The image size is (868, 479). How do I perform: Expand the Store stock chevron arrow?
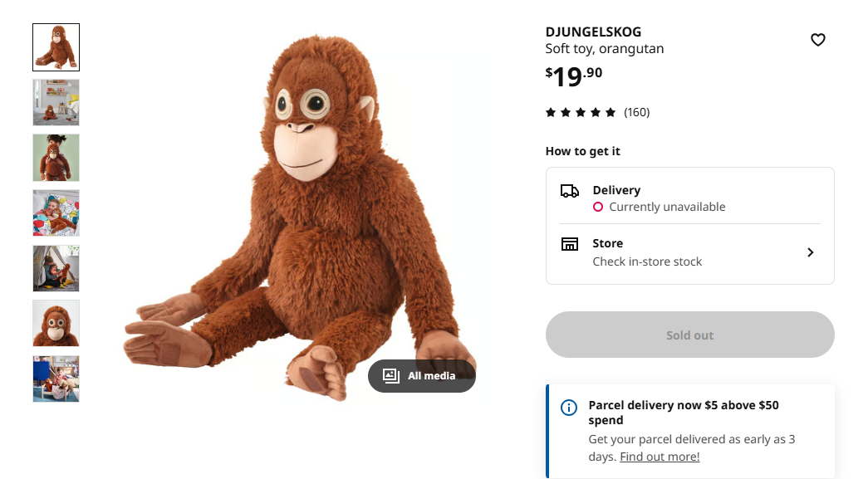tap(811, 252)
